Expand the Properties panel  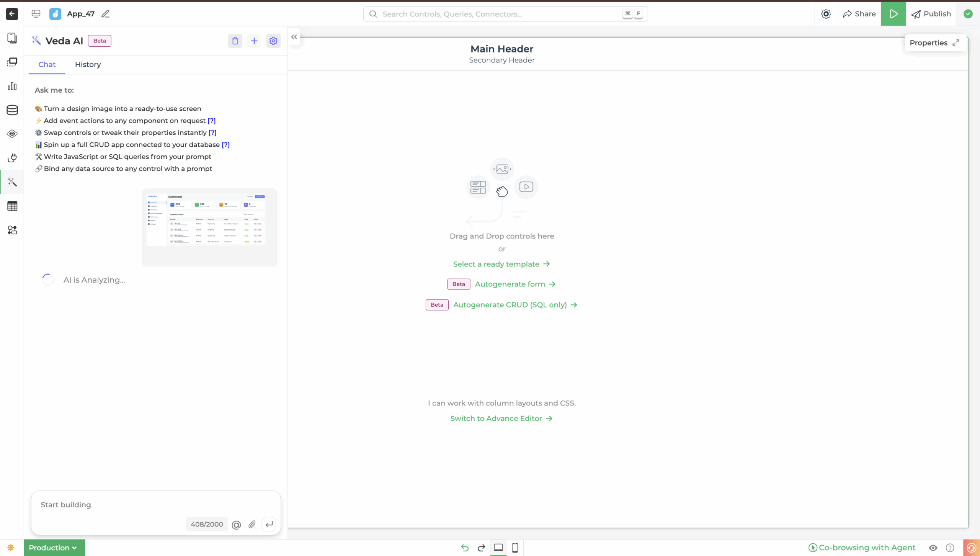pyautogui.click(x=956, y=43)
